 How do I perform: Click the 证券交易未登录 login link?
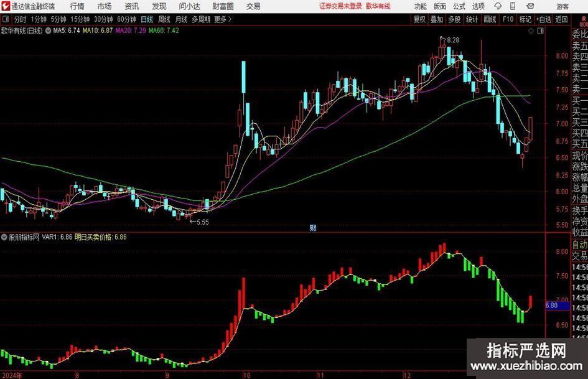(x=340, y=6)
